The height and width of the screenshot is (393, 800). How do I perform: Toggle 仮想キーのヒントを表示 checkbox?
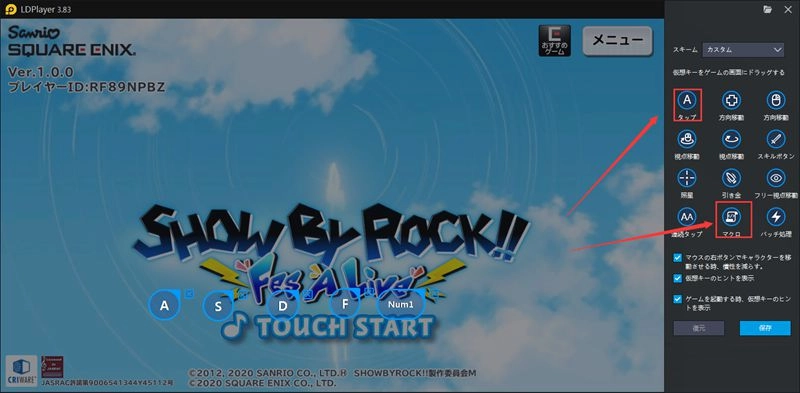pyautogui.click(x=677, y=278)
